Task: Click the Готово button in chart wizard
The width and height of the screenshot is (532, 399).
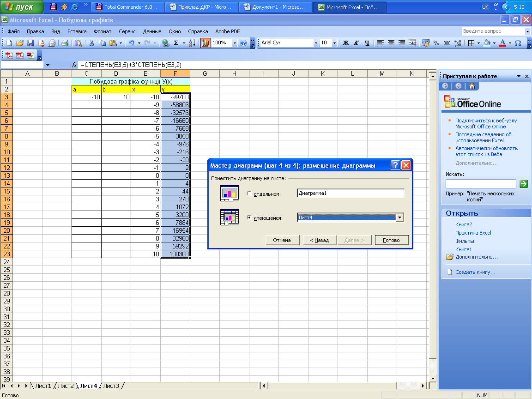Action: [392, 240]
